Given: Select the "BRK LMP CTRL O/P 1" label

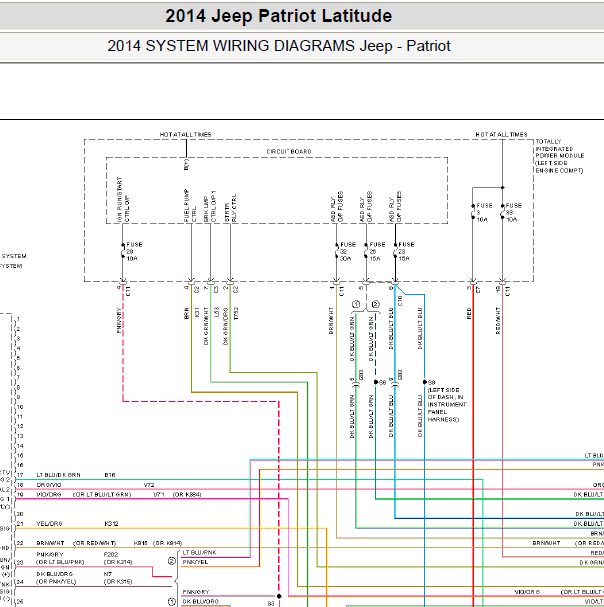Looking at the screenshot, I should tap(209, 206).
